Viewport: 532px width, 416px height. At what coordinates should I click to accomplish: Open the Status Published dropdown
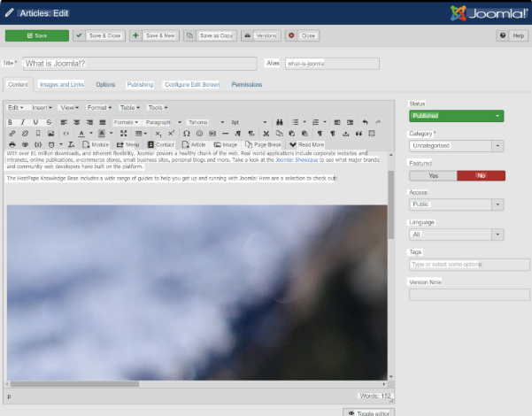point(457,116)
